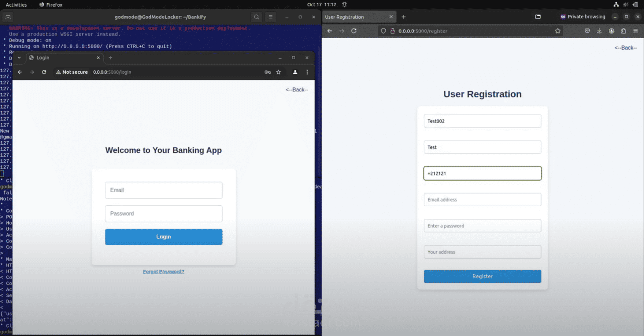The height and width of the screenshot is (336, 644).
Task: Open Firefox application hamburger menu
Action: click(636, 31)
